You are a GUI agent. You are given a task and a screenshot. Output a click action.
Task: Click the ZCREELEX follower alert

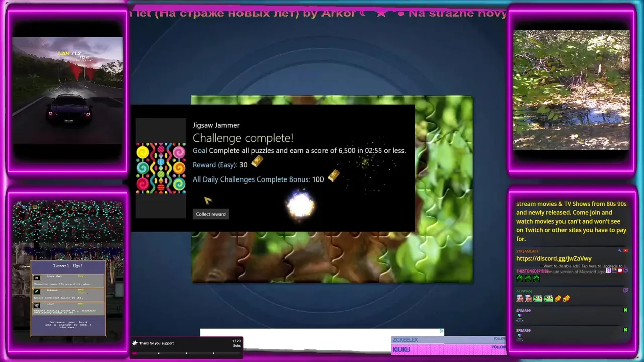tap(449, 340)
